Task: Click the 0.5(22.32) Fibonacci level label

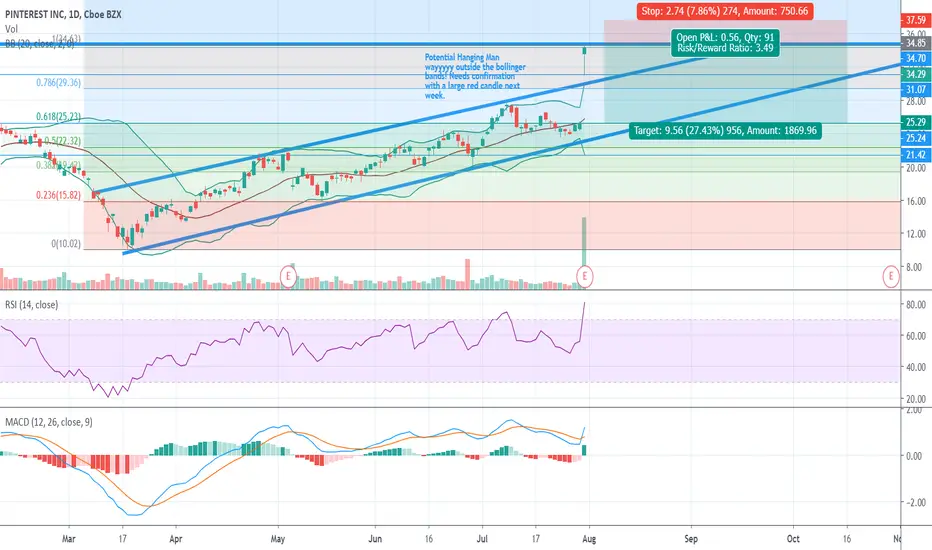Action: coord(62,141)
